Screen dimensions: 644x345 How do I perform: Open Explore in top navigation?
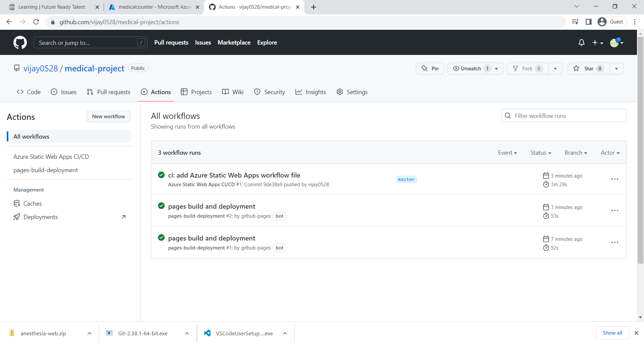(x=267, y=43)
